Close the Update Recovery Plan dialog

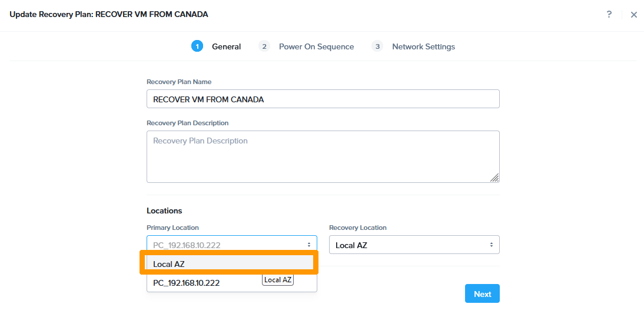pos(633,15)
